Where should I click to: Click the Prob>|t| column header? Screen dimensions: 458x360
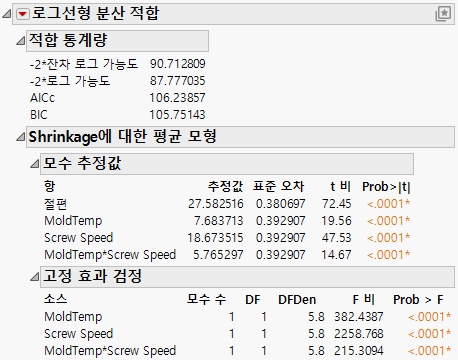386,187
